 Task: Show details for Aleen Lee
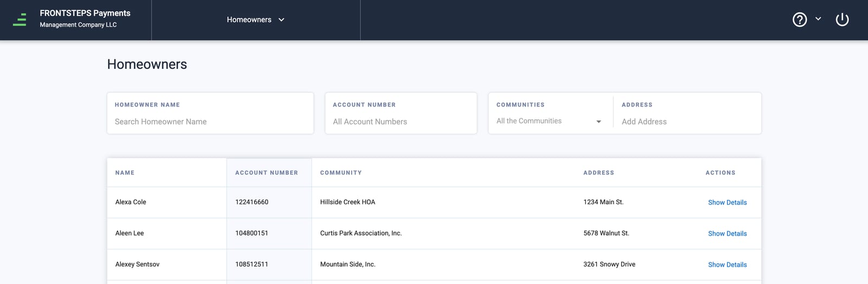click(727, 233)
